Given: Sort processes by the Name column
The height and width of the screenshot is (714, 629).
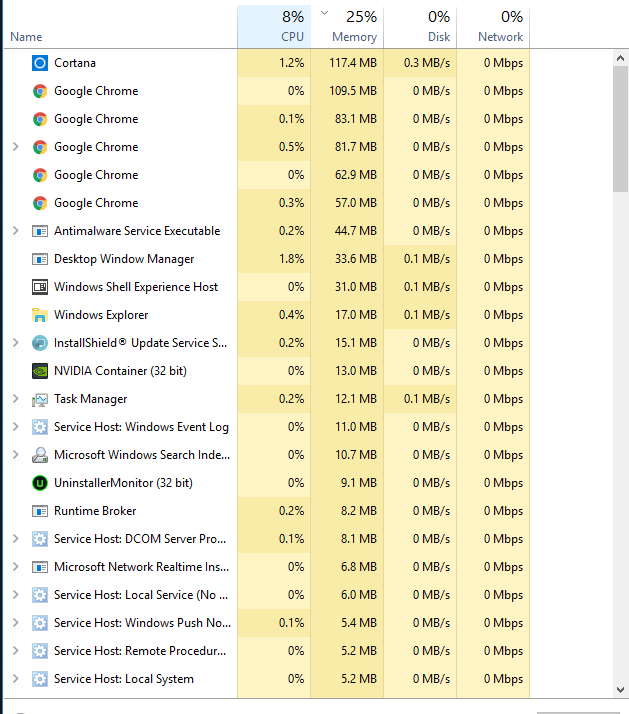Looking at the screenshot, I should click(x=121, y=27).
